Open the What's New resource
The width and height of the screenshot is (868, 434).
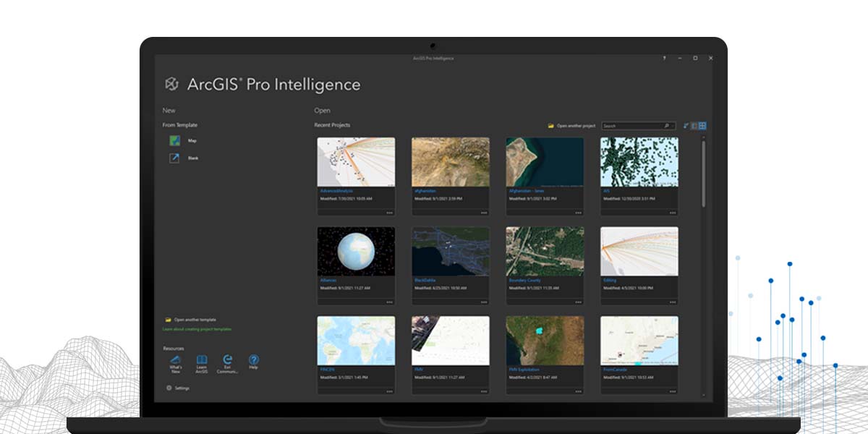pyautogui.click(x=176, y=363)
